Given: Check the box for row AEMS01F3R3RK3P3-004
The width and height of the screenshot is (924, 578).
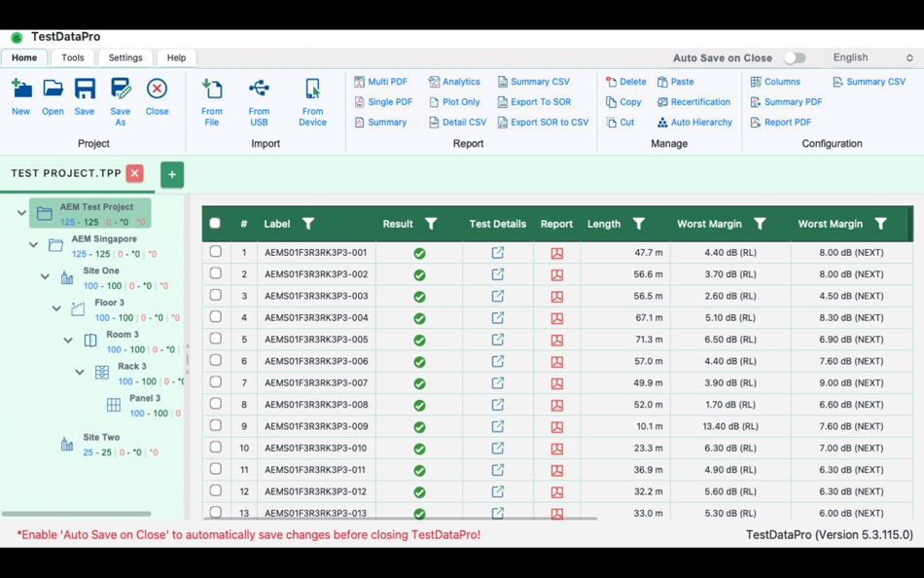Looking at the screenshot, I should pyautogui.click(x=216, y=317).
